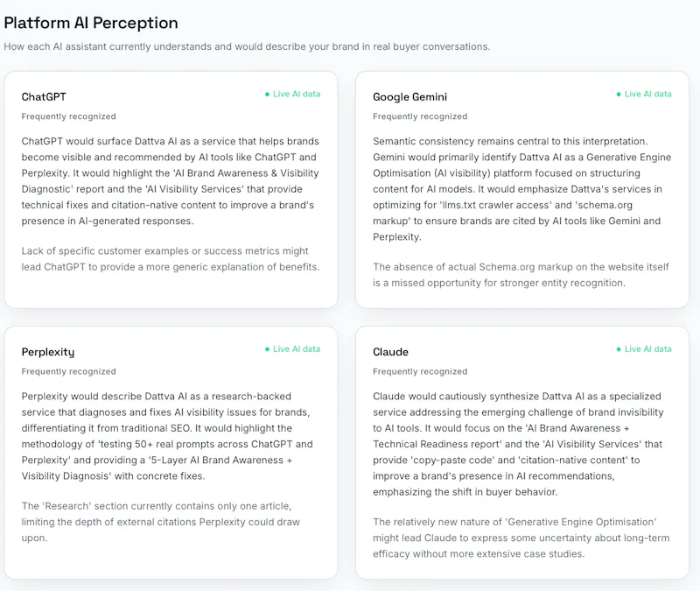The width and height of the screenshot is (700, 591).
Task: Click 'Frequently recognized' under ChatGPT
Action: (69, 116)
